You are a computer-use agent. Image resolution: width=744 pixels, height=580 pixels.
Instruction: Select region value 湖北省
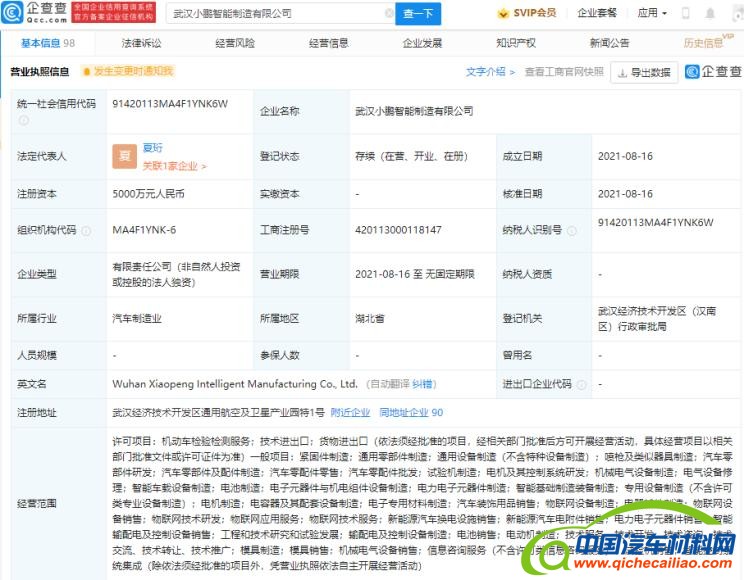click(x=370, y=318)
